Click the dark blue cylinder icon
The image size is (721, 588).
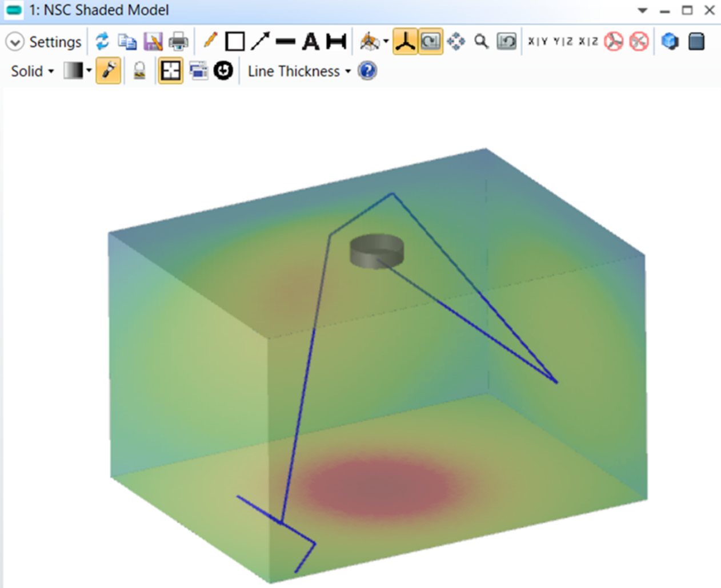696,42
